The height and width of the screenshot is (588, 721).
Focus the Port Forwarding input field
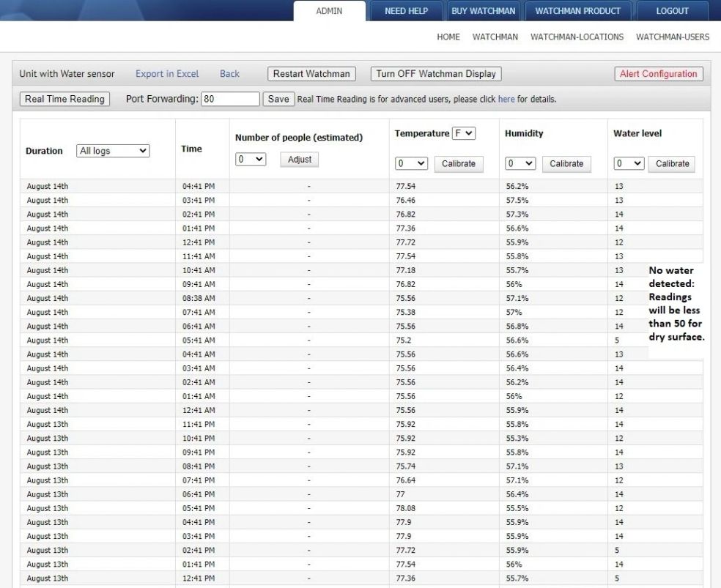230,99
